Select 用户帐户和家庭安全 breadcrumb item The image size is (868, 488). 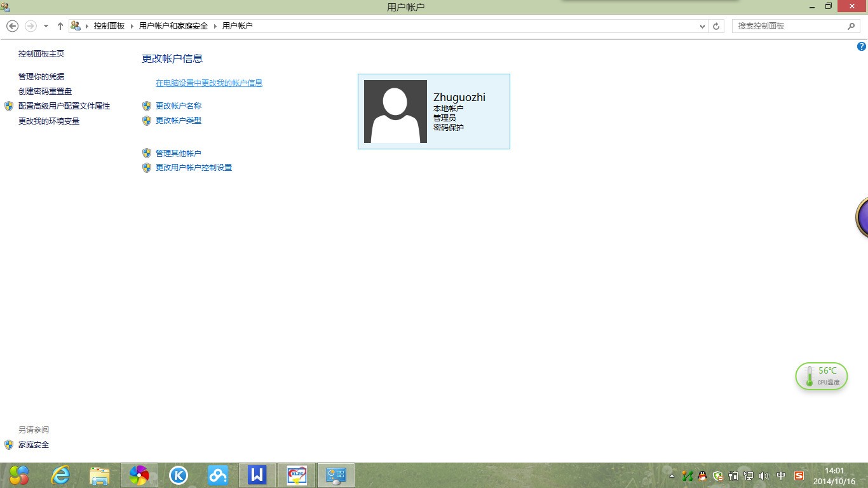[173, 26]
